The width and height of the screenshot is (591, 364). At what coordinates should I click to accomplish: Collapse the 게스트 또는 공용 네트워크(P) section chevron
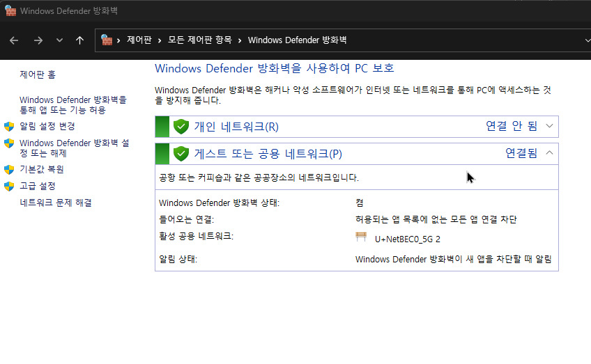550,153
